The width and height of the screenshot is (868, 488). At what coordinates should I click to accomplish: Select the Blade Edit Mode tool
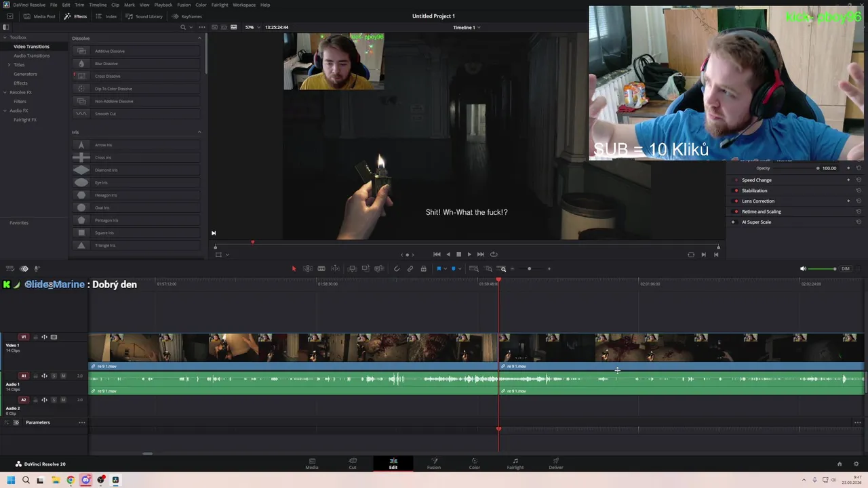click(x=321, y=269)
